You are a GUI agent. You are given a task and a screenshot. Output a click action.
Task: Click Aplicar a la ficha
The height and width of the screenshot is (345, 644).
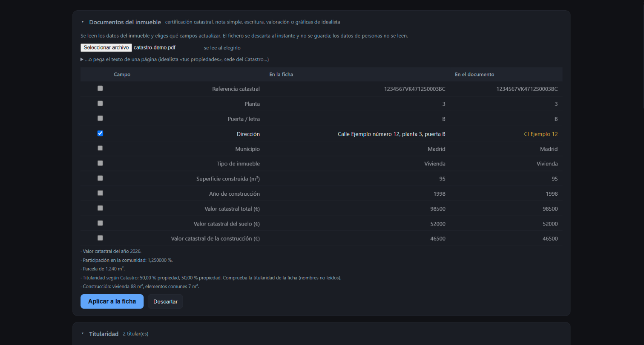[x=112, y=302]
